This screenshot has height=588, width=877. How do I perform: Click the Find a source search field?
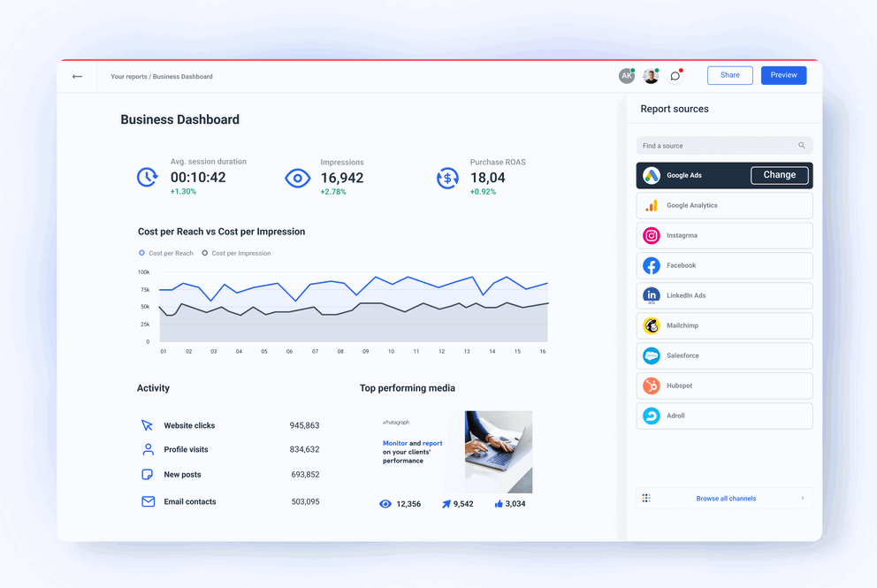716,145
